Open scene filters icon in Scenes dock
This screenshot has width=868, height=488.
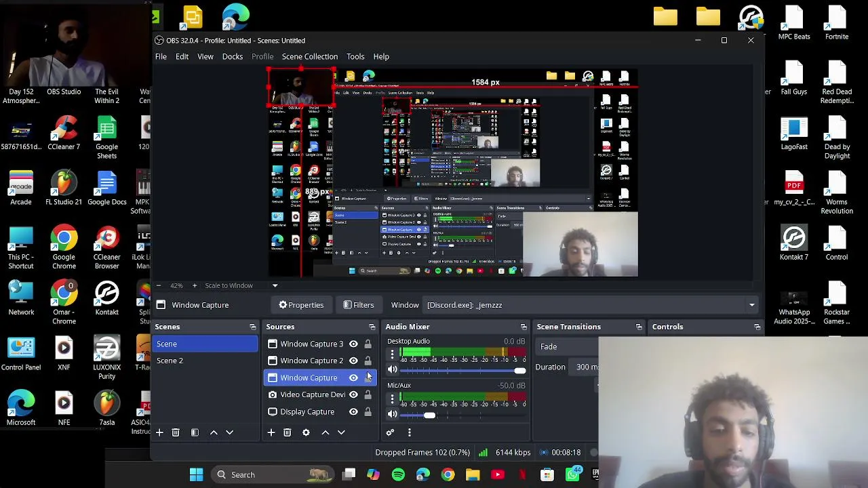click(x=195, y=432)
